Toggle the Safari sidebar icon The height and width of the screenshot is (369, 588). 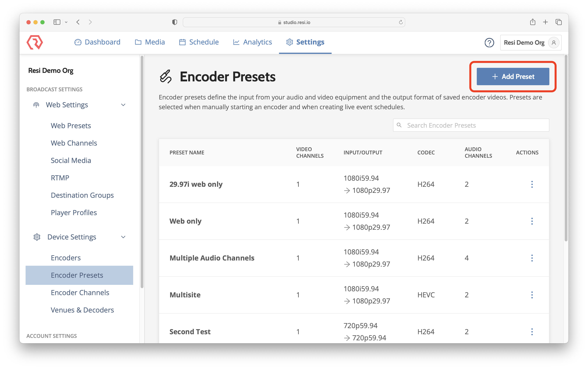pos(57,22)
